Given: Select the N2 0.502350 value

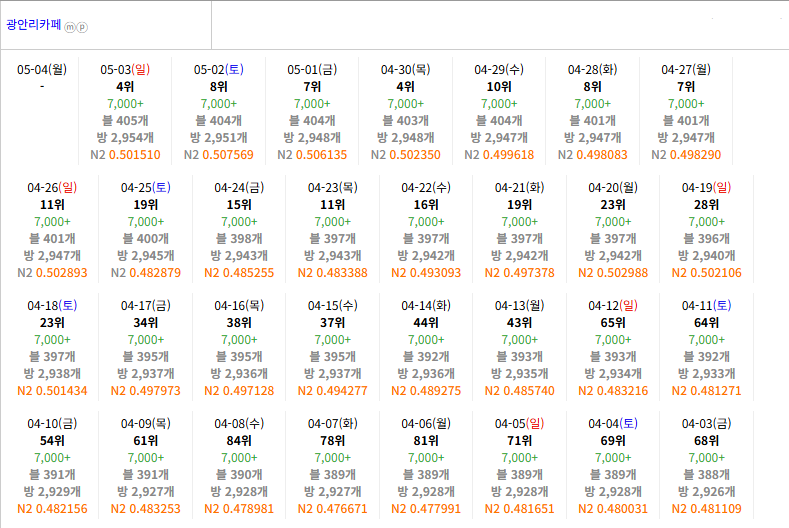Looking at the screenshot, I should [406, 155].
